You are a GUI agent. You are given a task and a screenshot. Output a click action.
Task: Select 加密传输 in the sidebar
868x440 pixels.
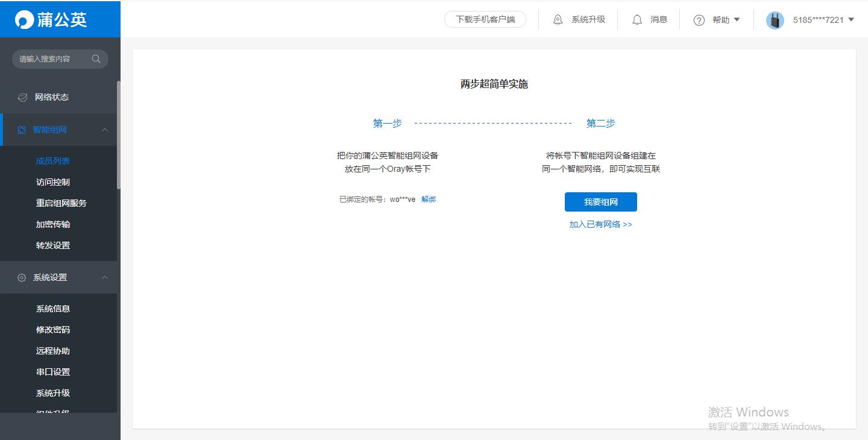[x=52, y=224]
